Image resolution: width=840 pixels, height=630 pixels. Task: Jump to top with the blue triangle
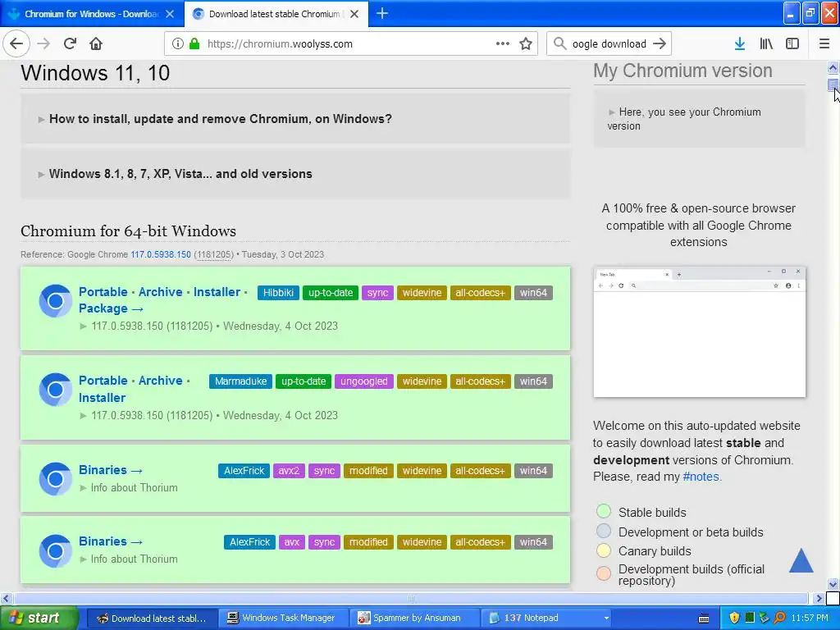pyautogui.click(x=801, y=560)
